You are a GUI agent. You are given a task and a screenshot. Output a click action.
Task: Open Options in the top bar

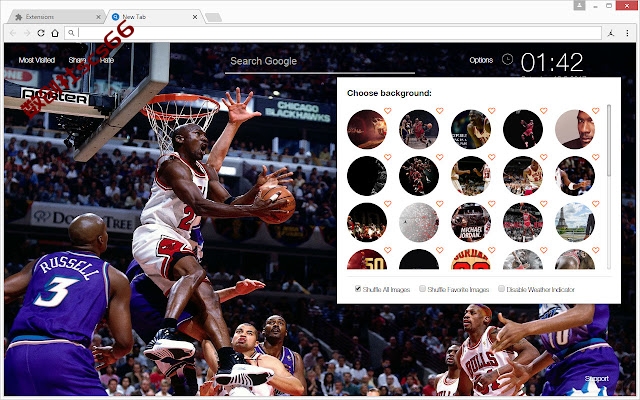coord(481,60)
